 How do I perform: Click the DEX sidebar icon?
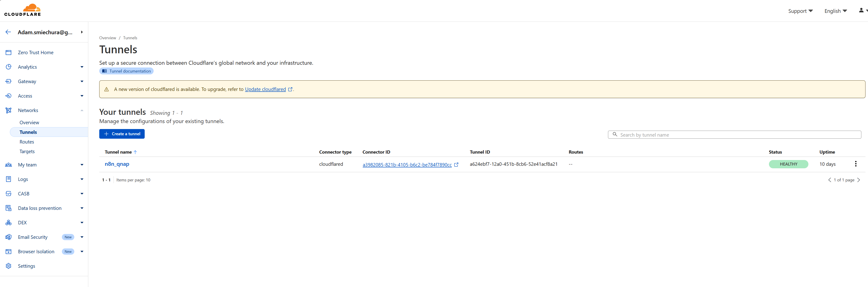point(8,222)
